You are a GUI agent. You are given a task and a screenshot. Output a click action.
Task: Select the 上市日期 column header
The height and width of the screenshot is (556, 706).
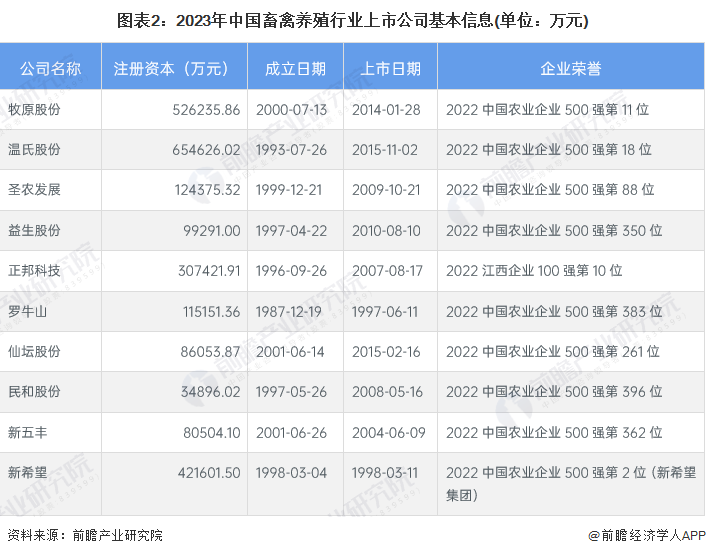click(390, 68)
